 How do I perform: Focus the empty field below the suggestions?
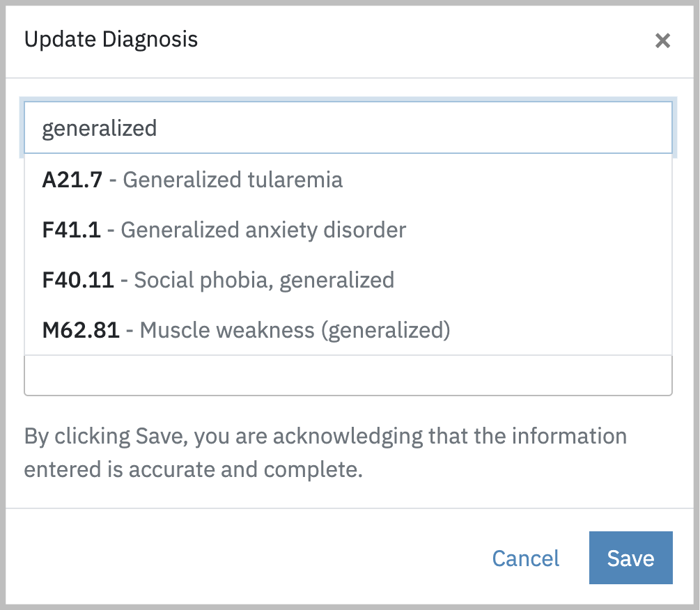tap(348, 377)
